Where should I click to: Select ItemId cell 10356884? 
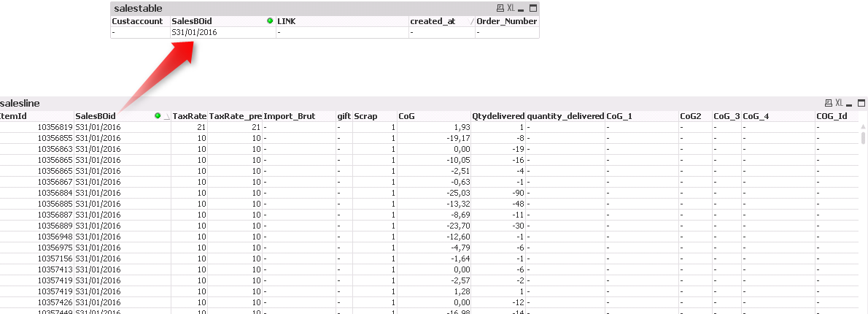point(55,193)
